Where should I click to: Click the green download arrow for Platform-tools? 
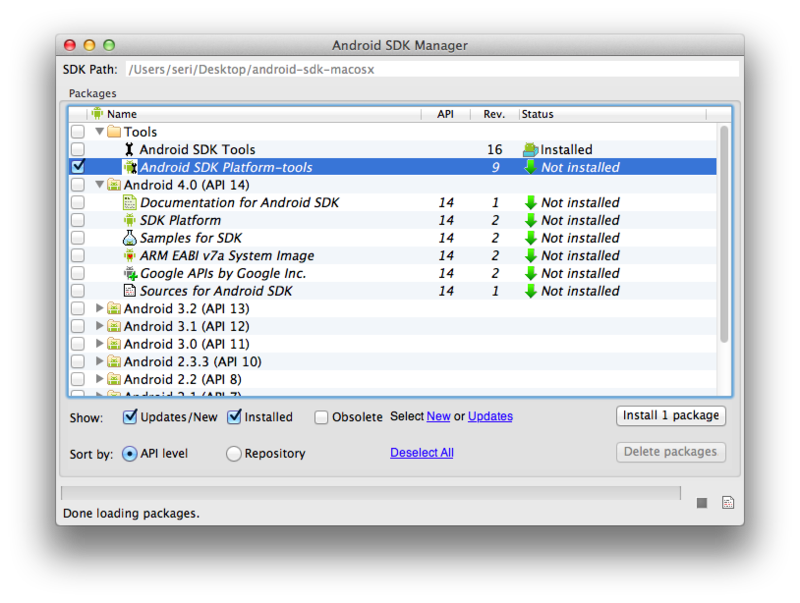click(531, 167)
